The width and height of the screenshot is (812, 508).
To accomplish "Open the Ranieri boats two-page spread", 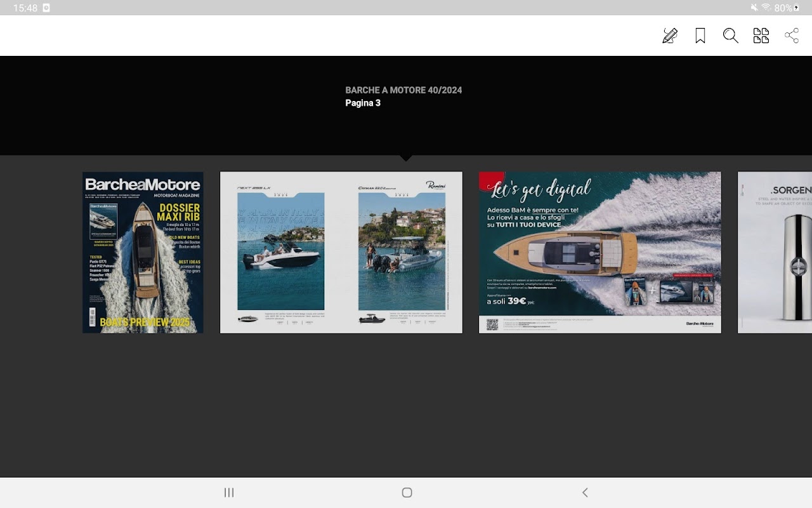I will [341, 252].
